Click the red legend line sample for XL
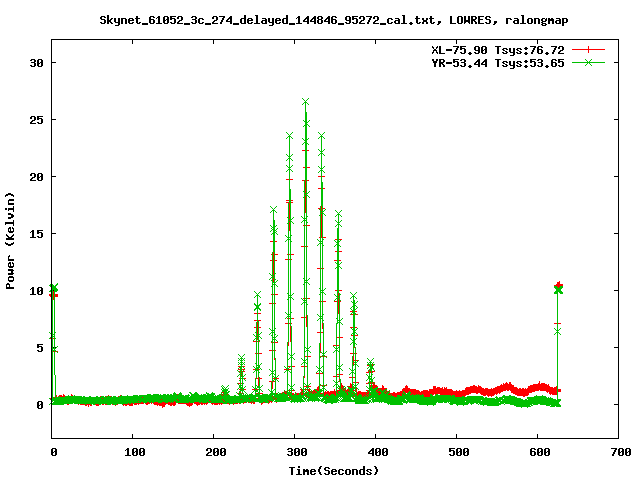Image resolution: width=640 pixels, height=480 pixels. tap(588, 50)
